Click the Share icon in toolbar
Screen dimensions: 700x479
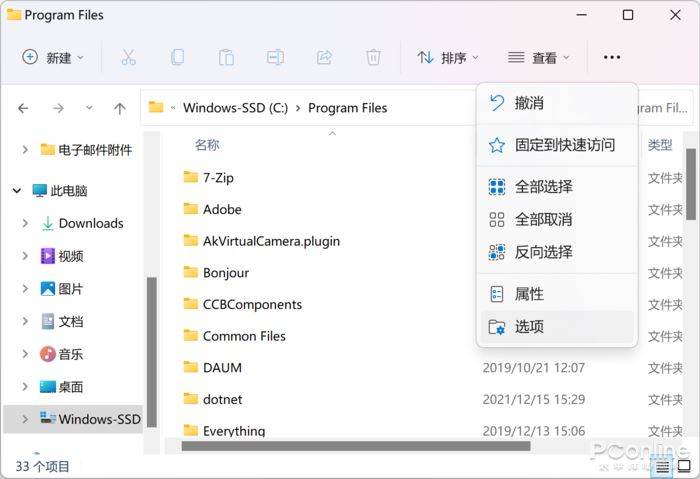click(x=325, y=57)
